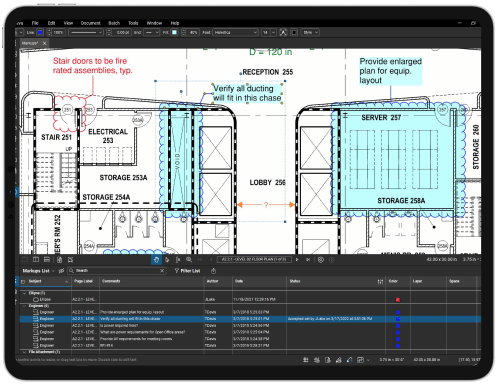The image size is (498, 385).
Task: Click the line width stepper arrows
Action: [x=109, y=32]
